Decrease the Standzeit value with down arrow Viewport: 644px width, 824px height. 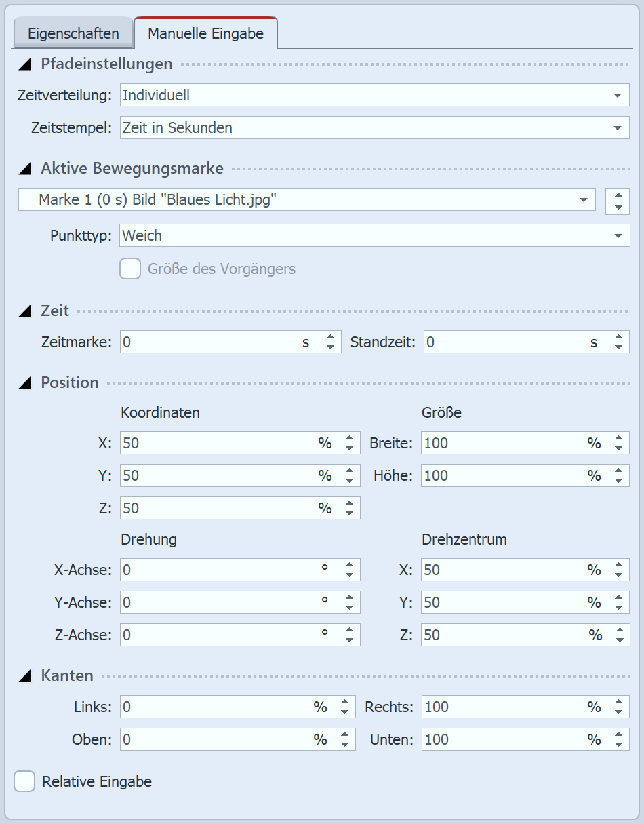tap(618, 347)
